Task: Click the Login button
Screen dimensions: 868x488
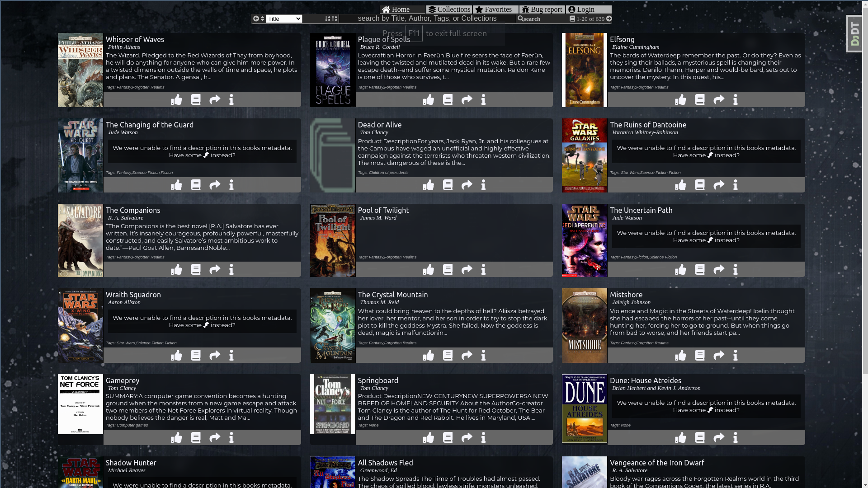Action: pos(588,9)
